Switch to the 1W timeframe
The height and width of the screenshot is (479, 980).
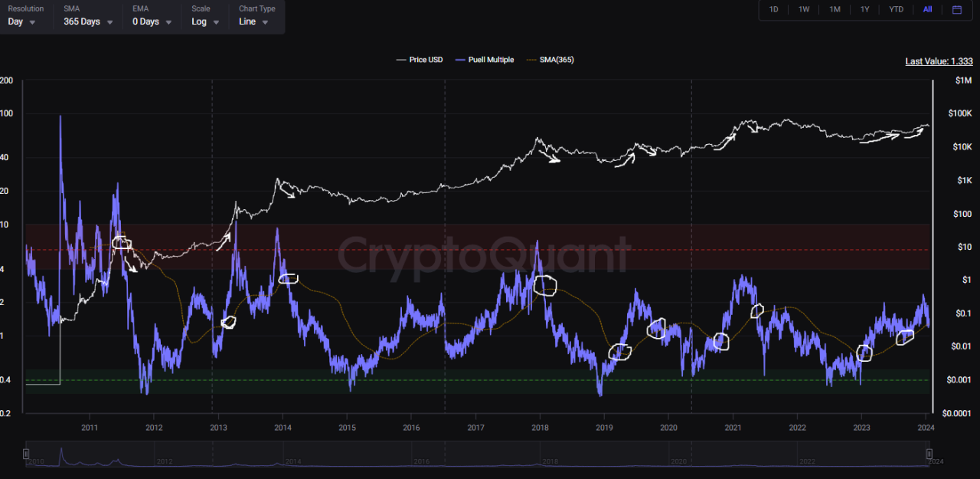coord(804,10)
